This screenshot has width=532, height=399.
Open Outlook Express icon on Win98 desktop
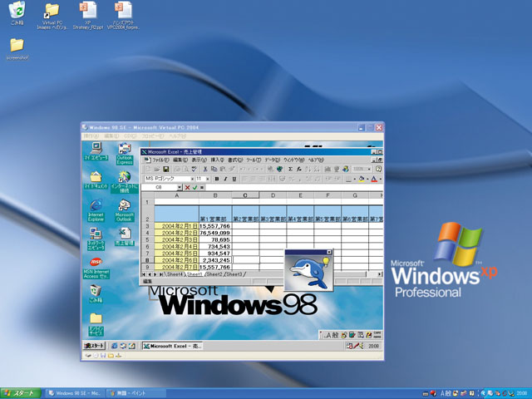pyautogui.click(x=125, y=154)
